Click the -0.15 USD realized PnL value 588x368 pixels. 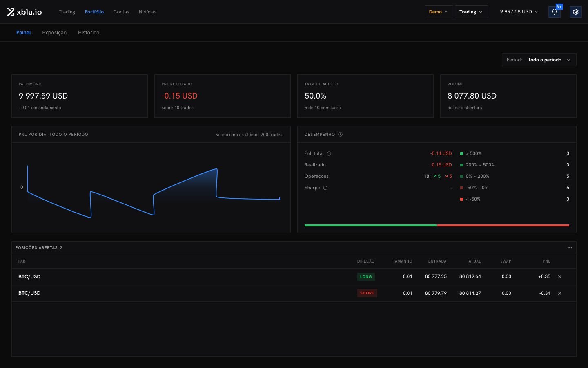(180, 96)
